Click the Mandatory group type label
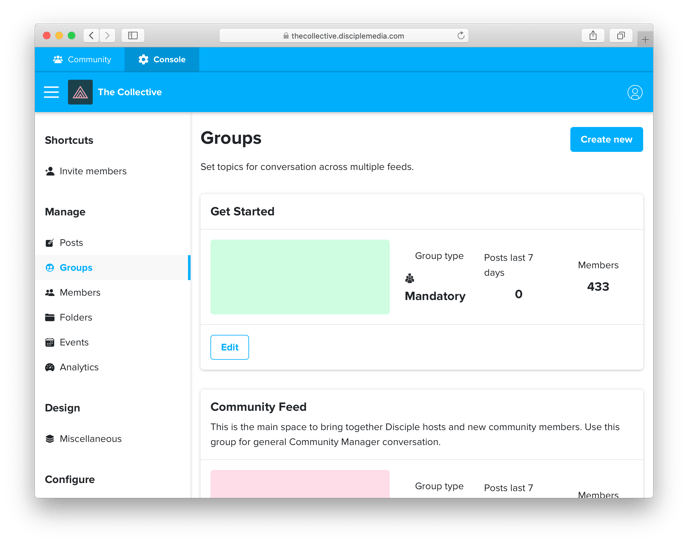688x544 pixels. pos(435,296)
